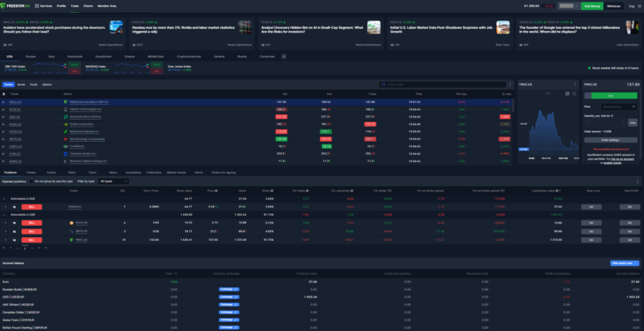Viewport: 644px width, 331px height.
Task: Open comment icon on NOKIA.EU position
Action: (14, 207)
